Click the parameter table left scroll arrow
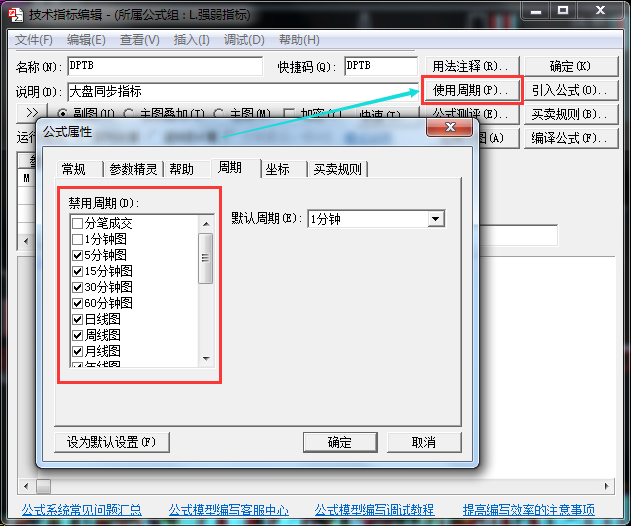Viewport: 631px width, 526px height. tap(26, 241)
